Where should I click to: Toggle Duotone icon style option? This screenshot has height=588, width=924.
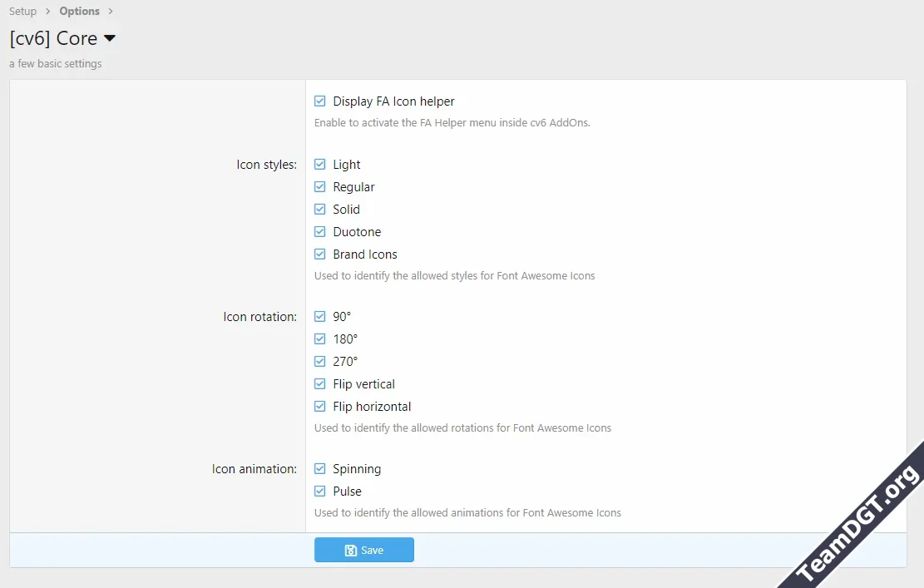tap(320, 232)
